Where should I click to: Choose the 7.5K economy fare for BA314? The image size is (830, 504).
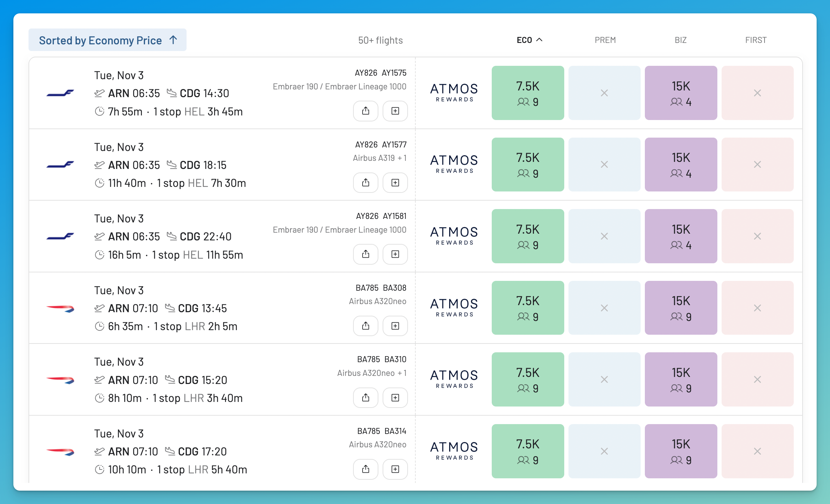528,451
